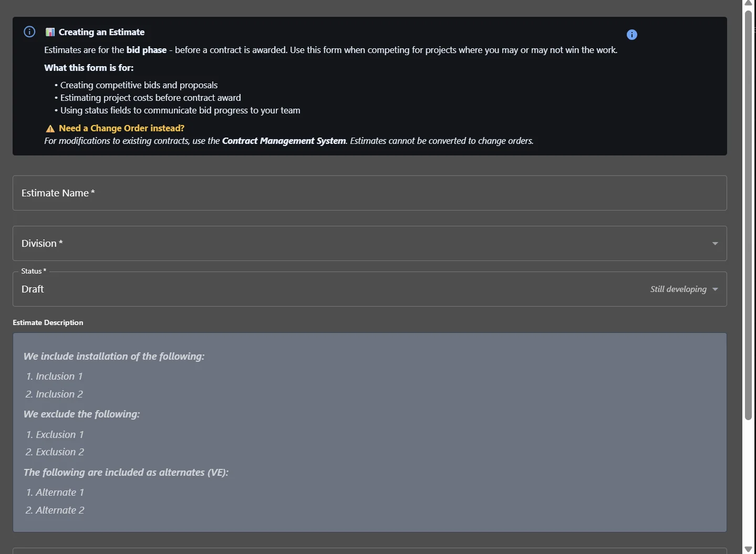This screenshot has height=554, width=756.
Task: Click the outlined info icon beside the banner title
Action: [29, 32]
